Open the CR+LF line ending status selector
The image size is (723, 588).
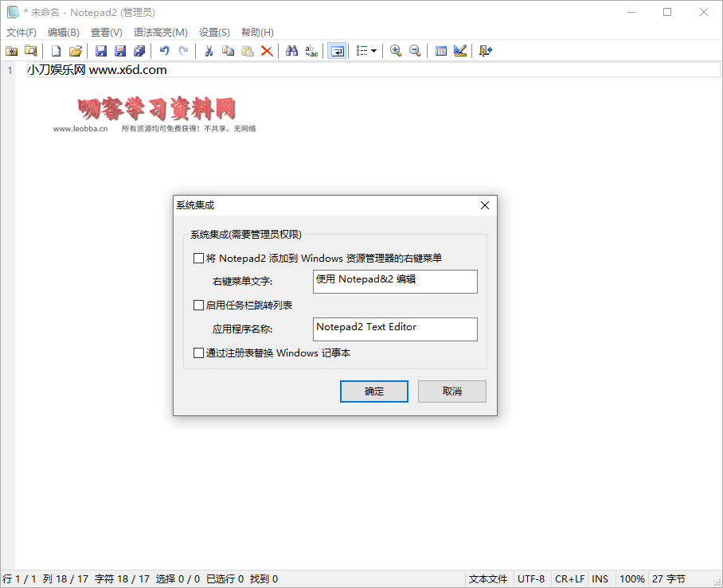coord(570,579)
